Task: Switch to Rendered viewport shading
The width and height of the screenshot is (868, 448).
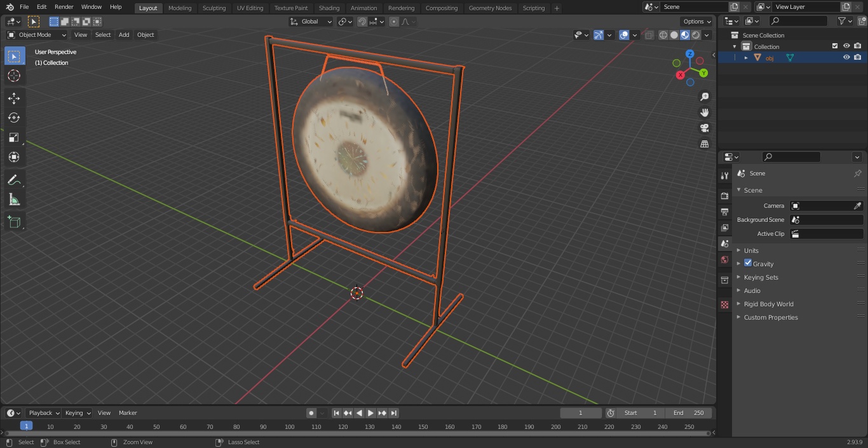Action: (696, 35)
